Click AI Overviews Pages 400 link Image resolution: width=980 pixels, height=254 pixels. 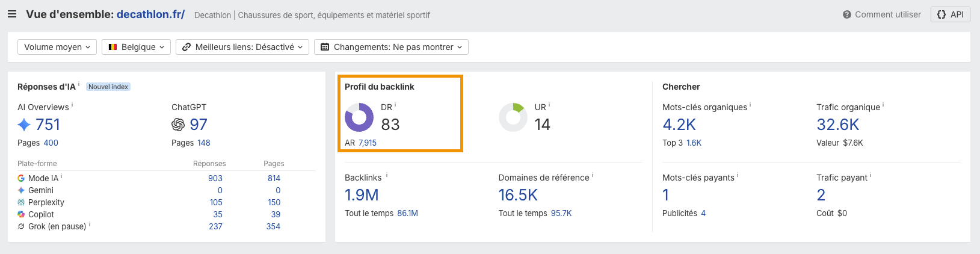point(51,143)
